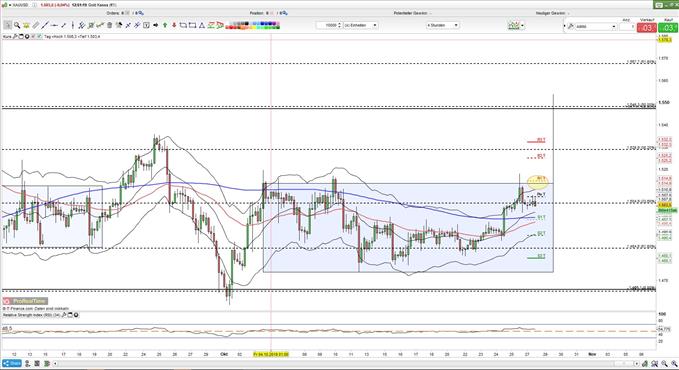Click the green up arrow marker tool

[165, 25]
